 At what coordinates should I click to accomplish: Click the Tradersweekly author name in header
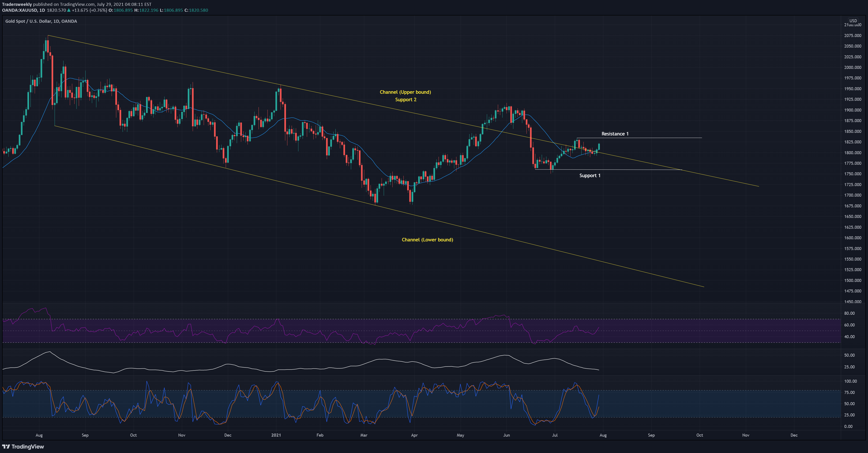pos(17,4)
